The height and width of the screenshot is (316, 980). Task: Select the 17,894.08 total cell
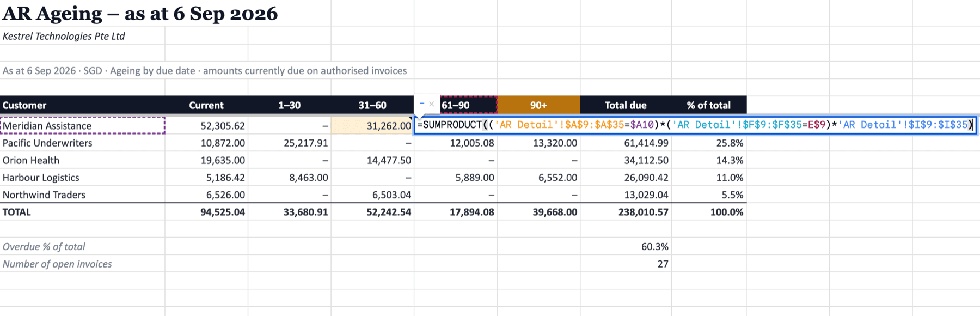456,212
